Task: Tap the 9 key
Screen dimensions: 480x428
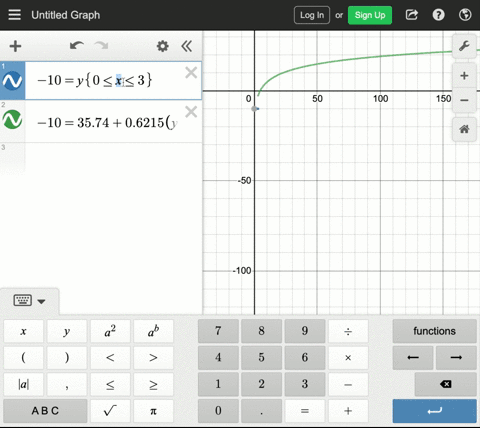Action: tap(305, 331)
